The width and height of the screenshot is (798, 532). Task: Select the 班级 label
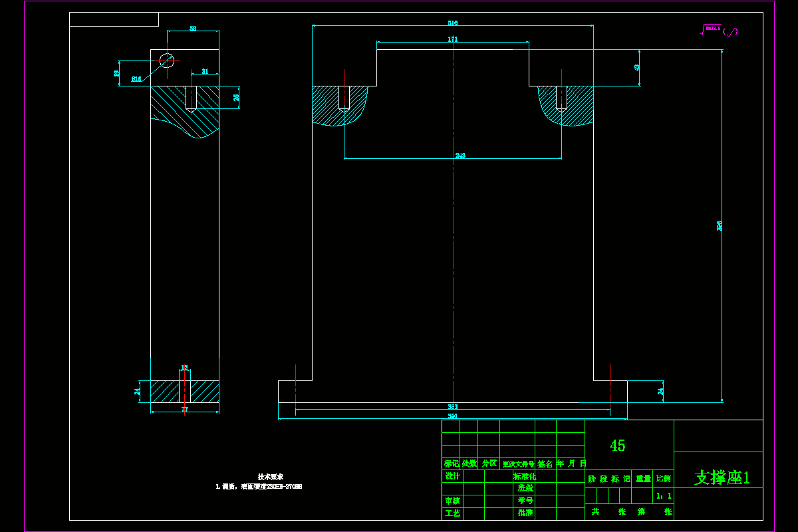click(x=525, y=488)
